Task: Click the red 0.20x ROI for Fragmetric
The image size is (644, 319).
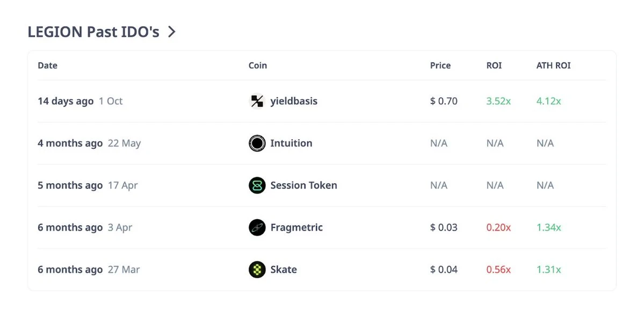Action: click(x=498, y=227)
